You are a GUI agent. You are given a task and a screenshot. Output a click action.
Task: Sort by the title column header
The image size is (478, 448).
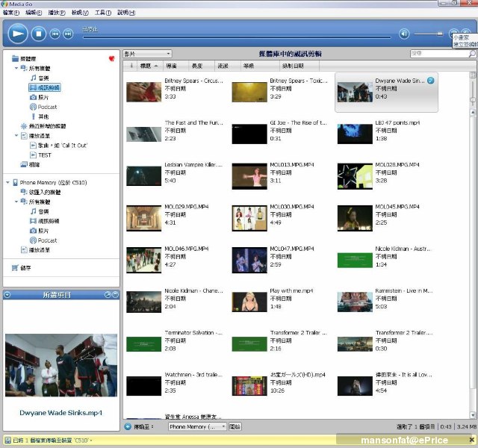point(149,66)
